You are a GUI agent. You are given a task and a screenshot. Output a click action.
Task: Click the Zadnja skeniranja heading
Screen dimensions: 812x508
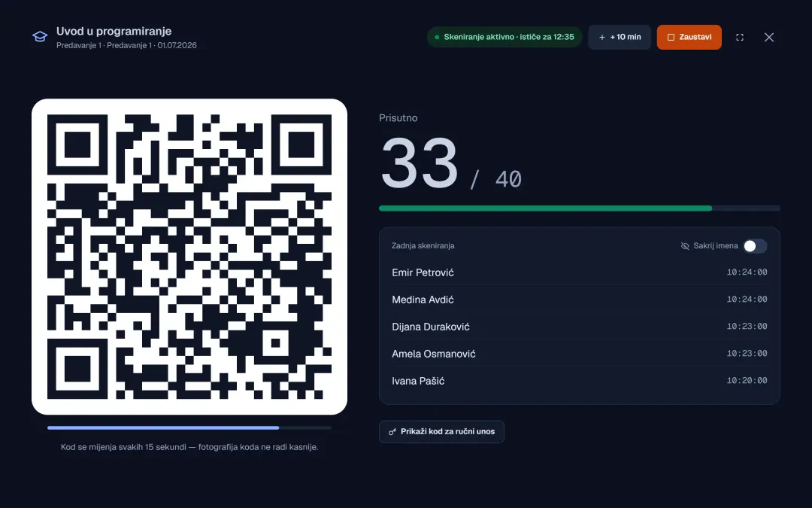tap(423, 245)
